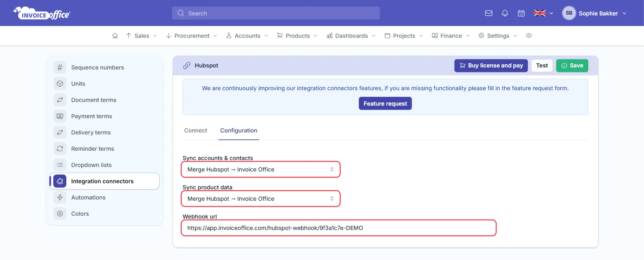Viewport: 644px width, 260px height.
Task: Click the Units cube icon
Action: click(x=60, y=84)
